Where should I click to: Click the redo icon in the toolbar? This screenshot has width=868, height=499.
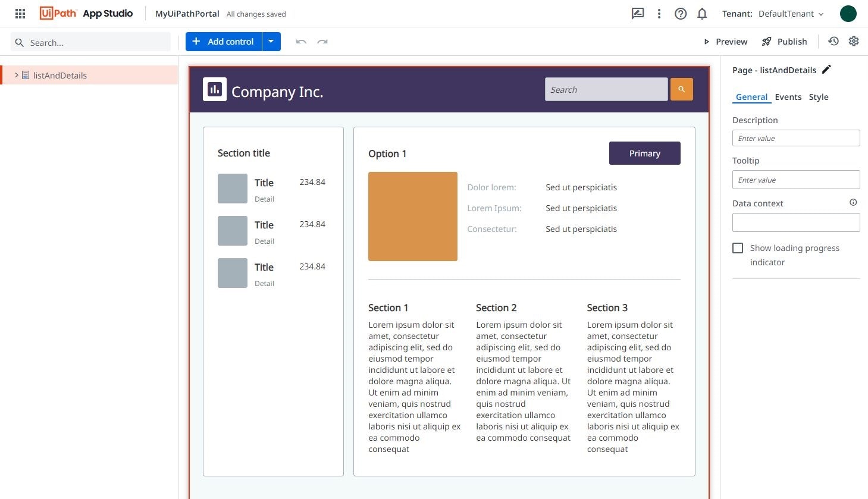pos(322,42)
